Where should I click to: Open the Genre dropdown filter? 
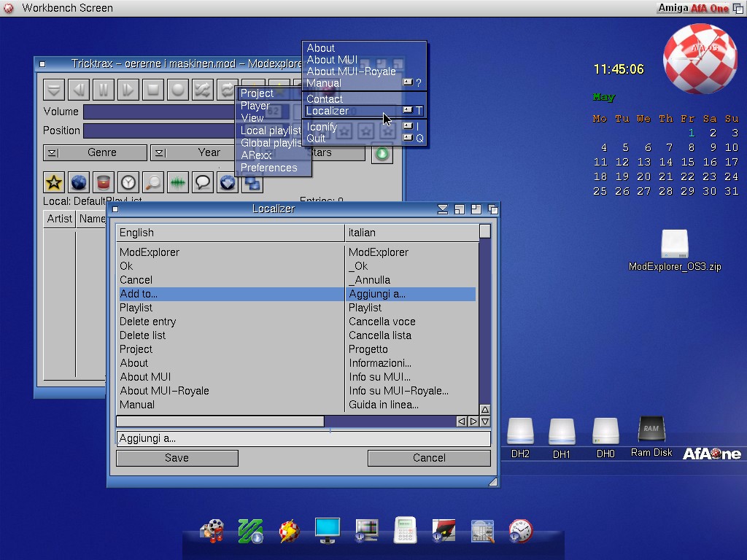click(95, 153)
